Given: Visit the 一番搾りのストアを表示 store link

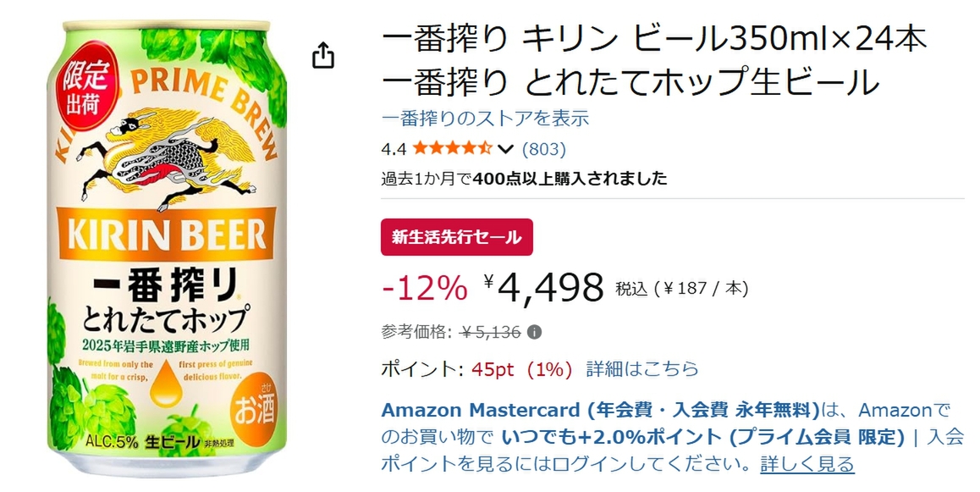Looking at the screenshot, I should (485, 119).
